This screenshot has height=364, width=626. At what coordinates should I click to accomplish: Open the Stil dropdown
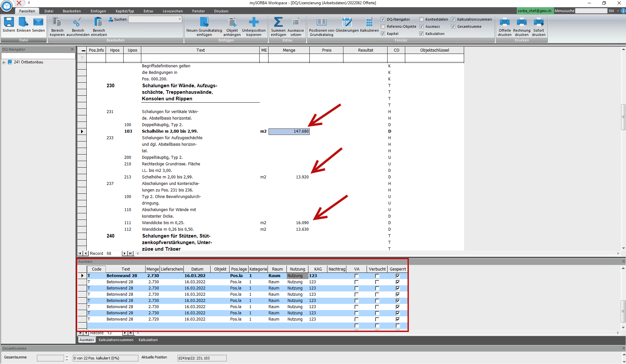[x=617, y=11]
